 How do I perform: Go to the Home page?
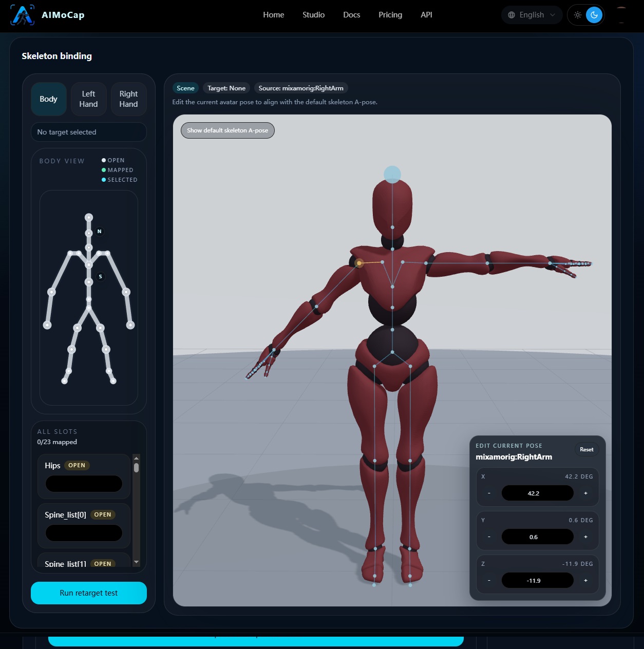[273, 15]
